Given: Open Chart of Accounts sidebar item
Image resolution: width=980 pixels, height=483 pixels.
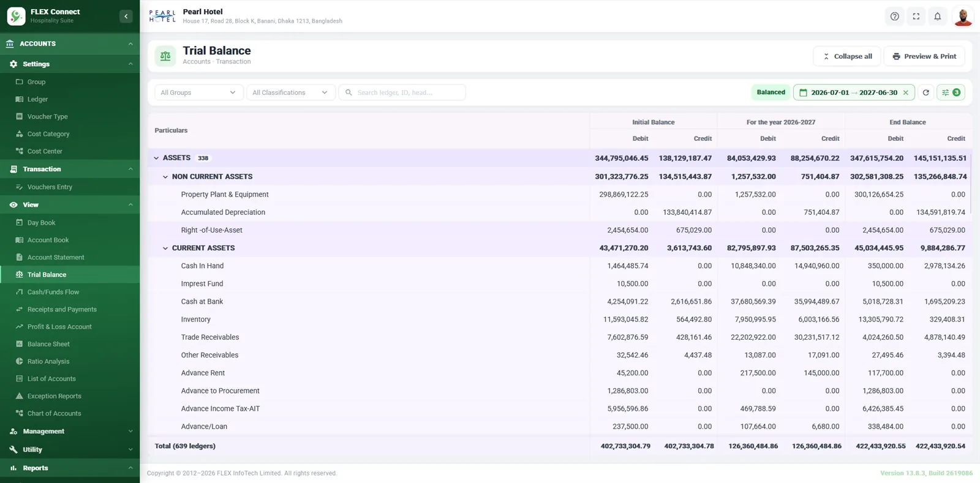Looking at the screenshot, I should tap(70, 413).
